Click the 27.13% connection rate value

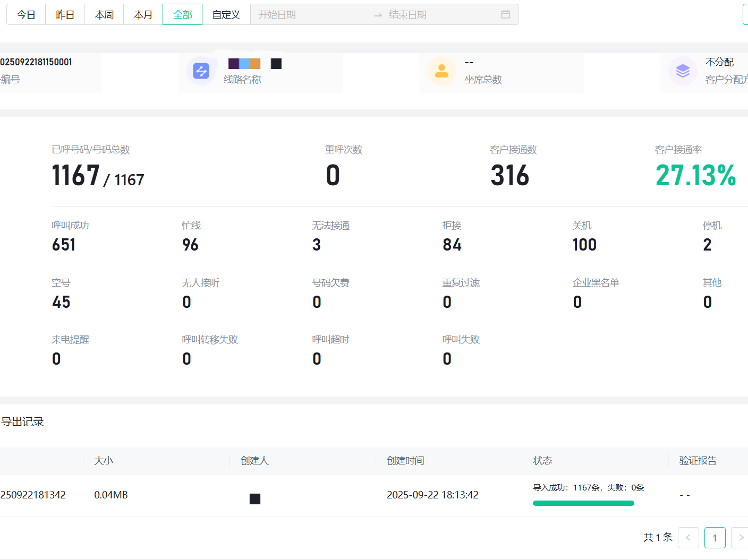click(x=695, y=176)
